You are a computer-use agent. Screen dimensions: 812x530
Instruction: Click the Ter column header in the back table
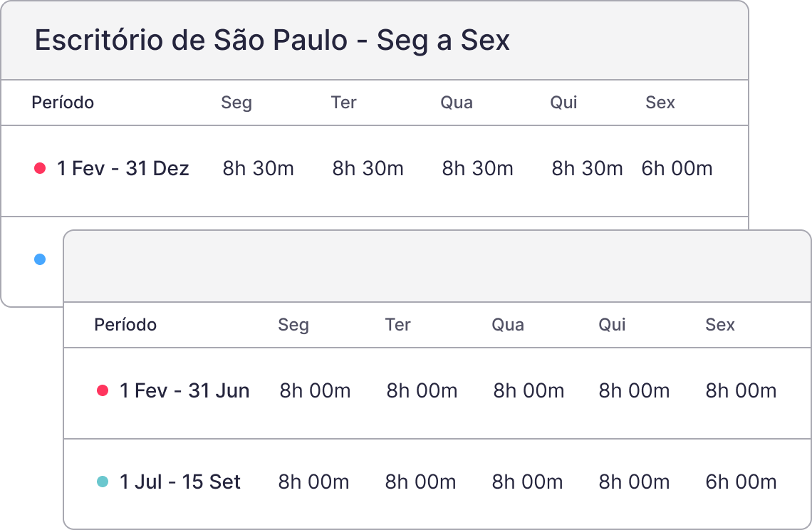(x=343, y=103)
